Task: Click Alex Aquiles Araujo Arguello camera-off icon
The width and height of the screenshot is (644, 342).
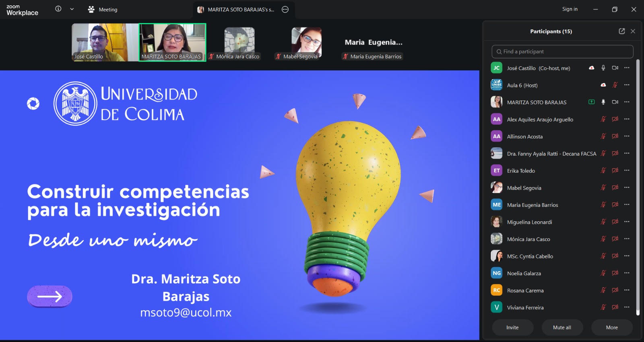Action: pos(615,119)
